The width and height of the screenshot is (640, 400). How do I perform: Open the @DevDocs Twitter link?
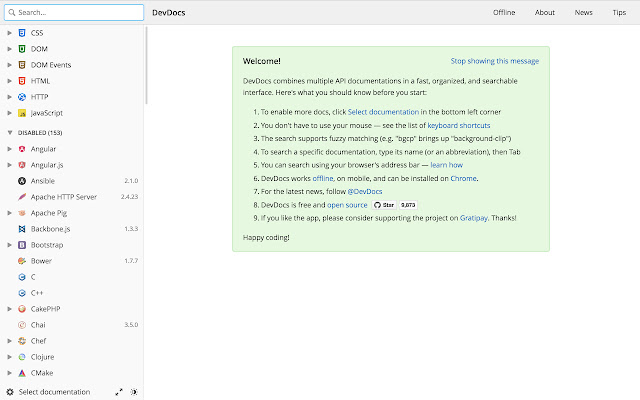point(365,191)
